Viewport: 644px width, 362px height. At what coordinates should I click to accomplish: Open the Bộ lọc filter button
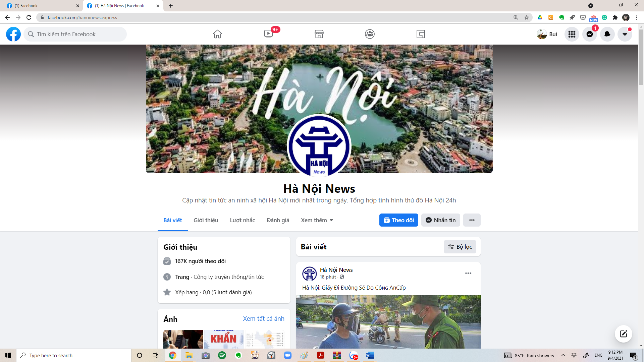[460, 247]
